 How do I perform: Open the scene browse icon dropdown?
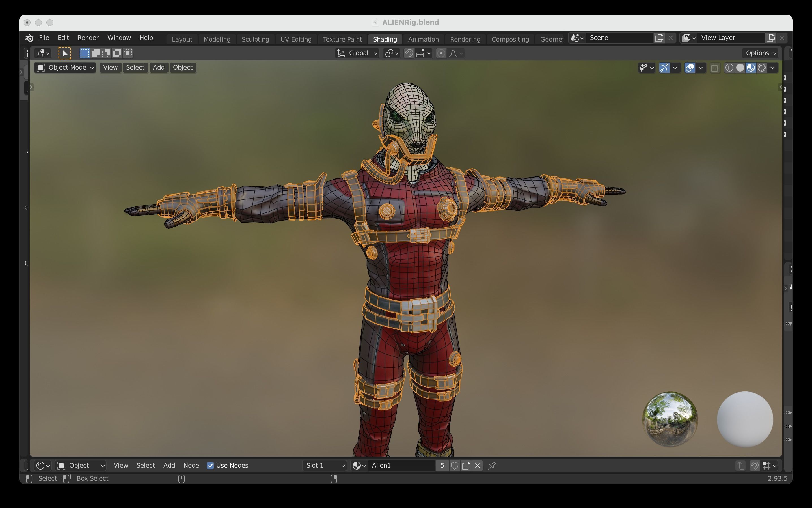click(x=577, y=38)
